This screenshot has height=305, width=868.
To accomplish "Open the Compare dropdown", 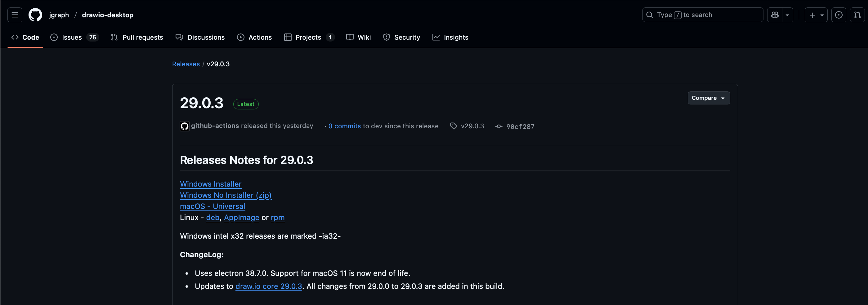I will pos(708,98).
